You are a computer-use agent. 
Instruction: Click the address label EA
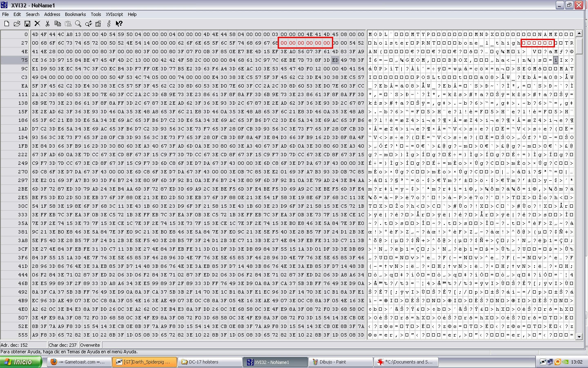(24, 86)
